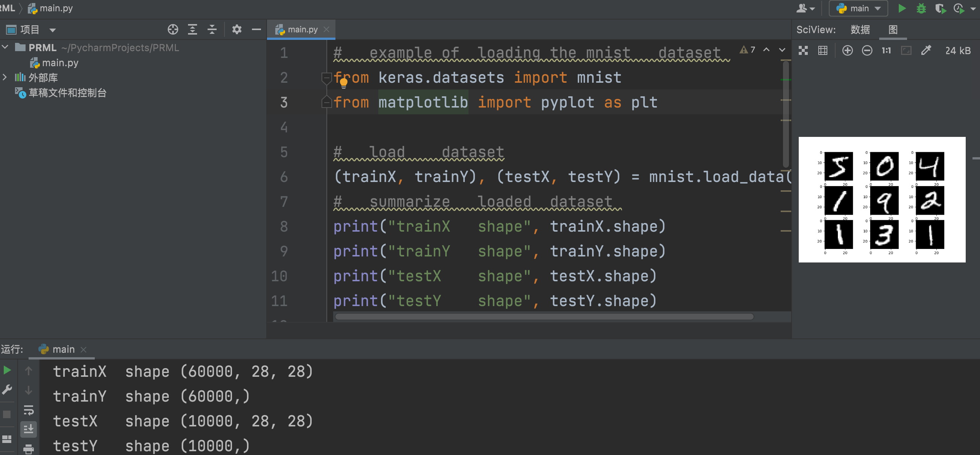Image resolution: width=980 pixels, height=455 pixels.
Task: Toggle soft-wrap in the run console
Action: tap(29, 410)
